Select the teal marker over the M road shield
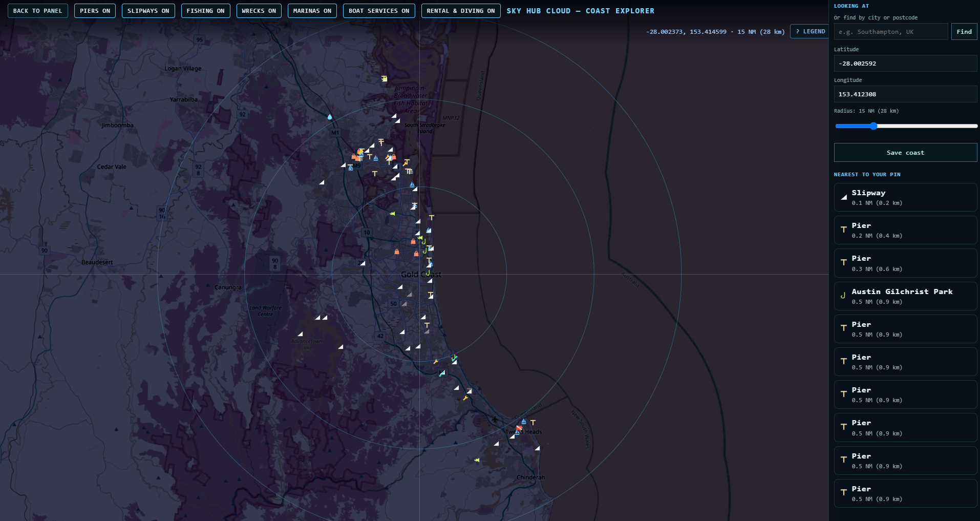The width and height of the screenshot is (980, 521). pos(441,373)
